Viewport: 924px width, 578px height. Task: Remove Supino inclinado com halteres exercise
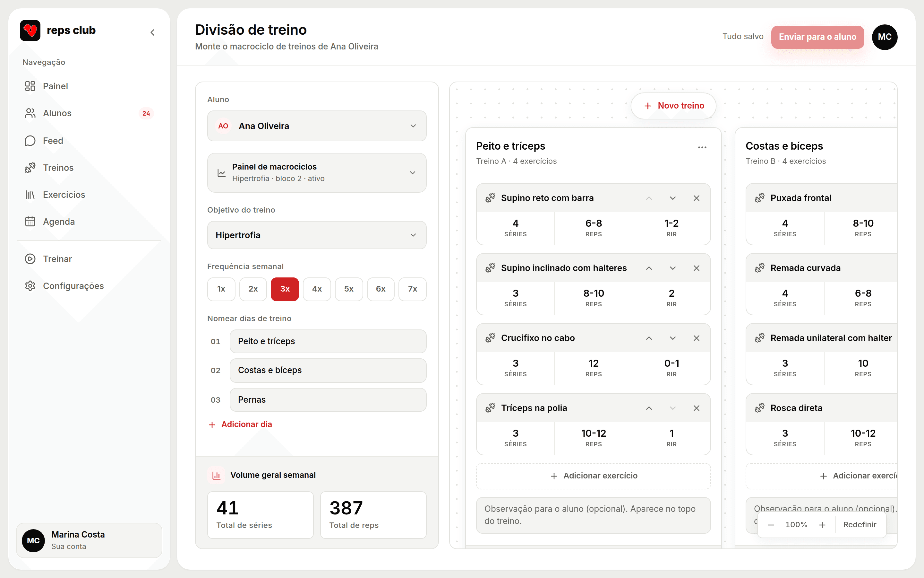[697, 268]
